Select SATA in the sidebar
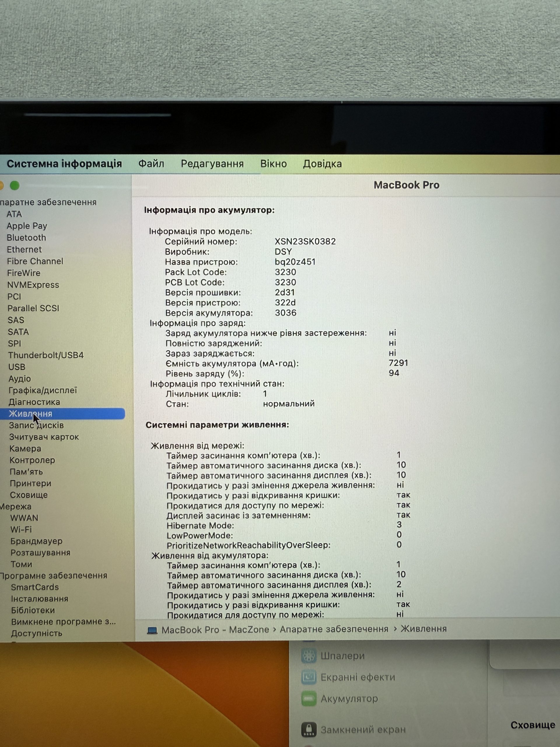Viewport: 560px width, 747px height. tap(18, 332)
